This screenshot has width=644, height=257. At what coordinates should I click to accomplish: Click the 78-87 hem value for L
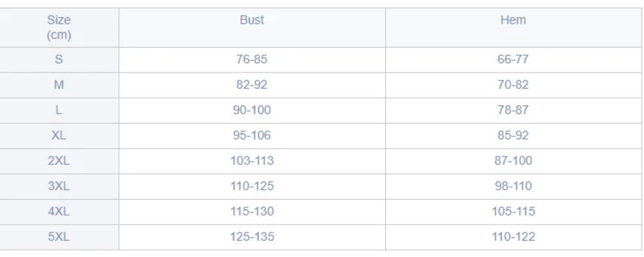click(x=513, y=110)
